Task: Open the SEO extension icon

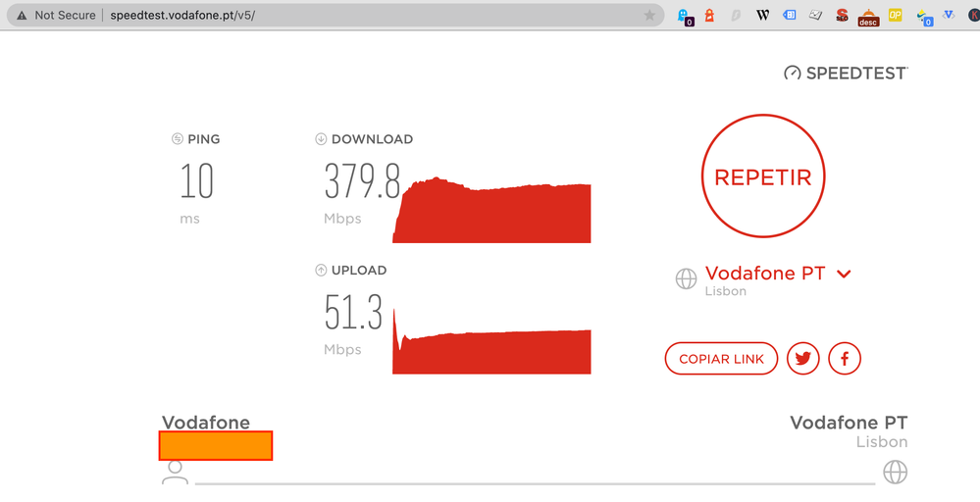Action: click(842, 15)
